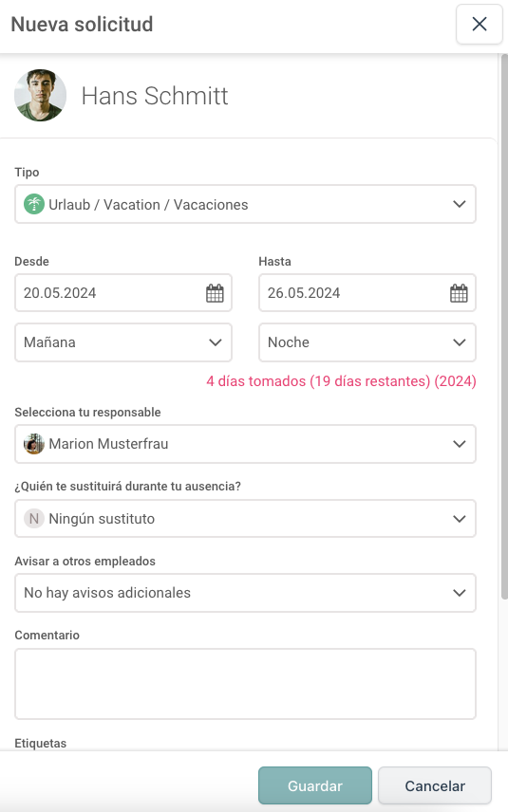Click the Guardar button
This screenshot has width=508, height=812.
tap(315, 785)
